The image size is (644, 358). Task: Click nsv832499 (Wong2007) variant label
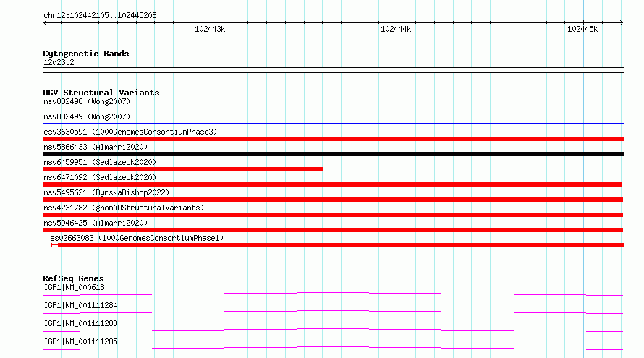point(87,116)
